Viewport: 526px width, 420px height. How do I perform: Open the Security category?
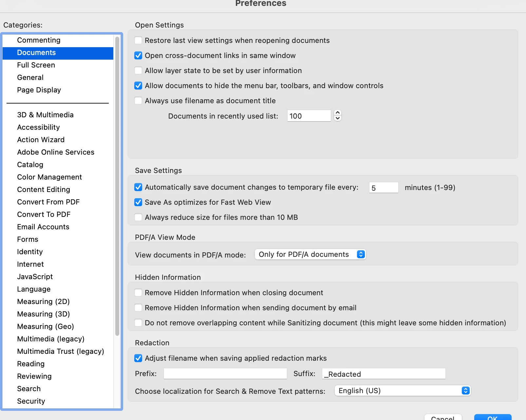point(58,401)
